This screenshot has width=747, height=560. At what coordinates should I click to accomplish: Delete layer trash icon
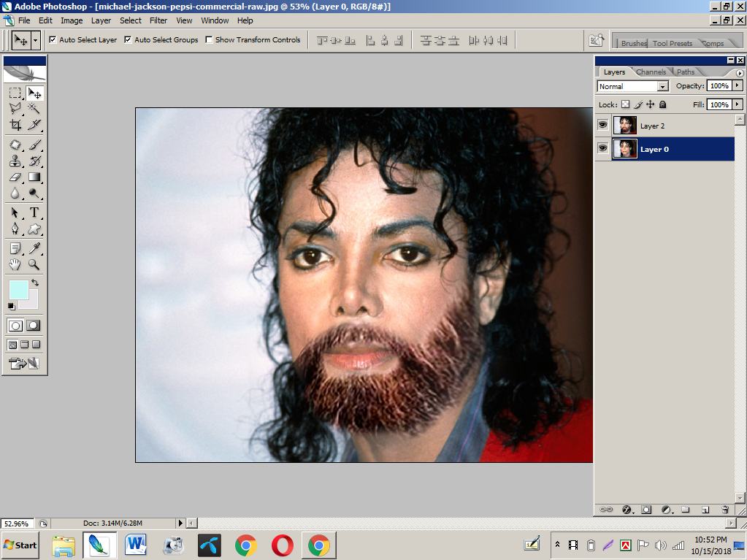coord(725,510)
